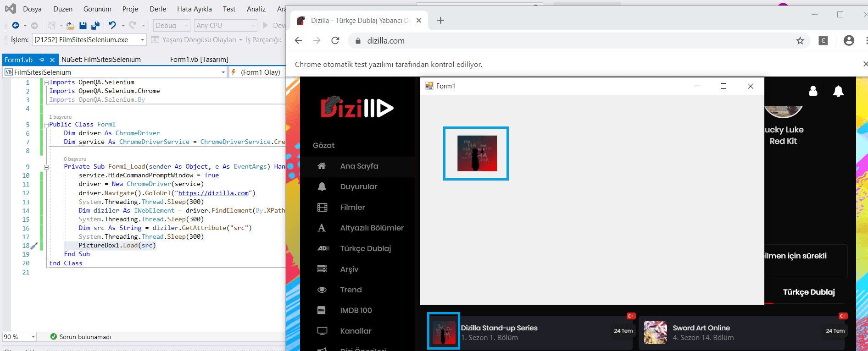
Task: Open back-navigation history dropdown arrow
Action: click(25, 26)
